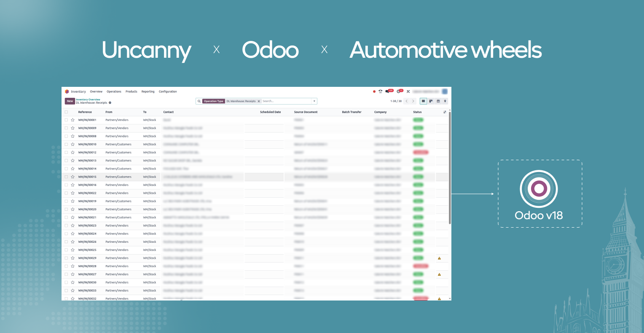Screen dimensions: 644x333
Task: Tick the select-all checkbox in header
Action: pyautogui.click(x=66, y=112)
